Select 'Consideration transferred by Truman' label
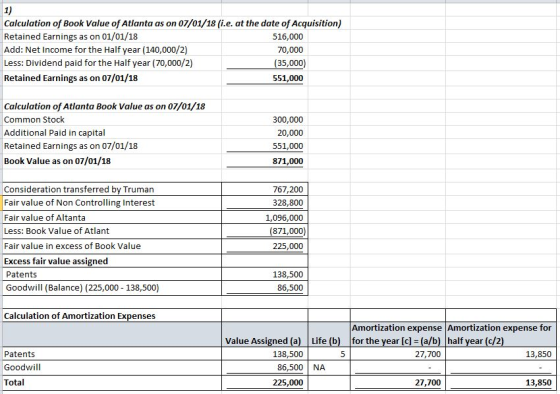The image size is (560, 394). [x=79, y=189]
